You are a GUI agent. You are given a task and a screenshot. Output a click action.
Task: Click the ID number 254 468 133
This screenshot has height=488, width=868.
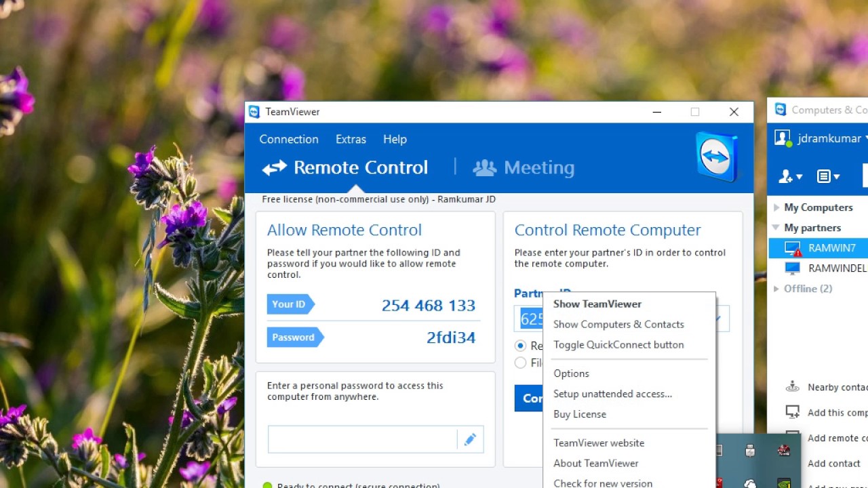(x=429, y=305)
